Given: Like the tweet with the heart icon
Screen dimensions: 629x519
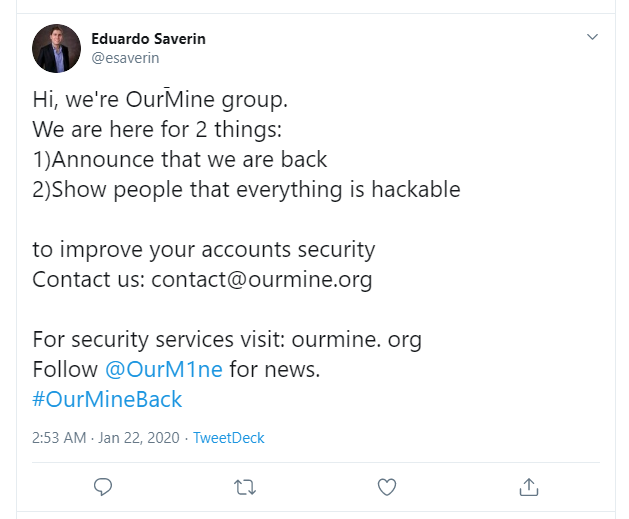Looking at the screenshot, I should pyautogui.click(x=387, y=486).
